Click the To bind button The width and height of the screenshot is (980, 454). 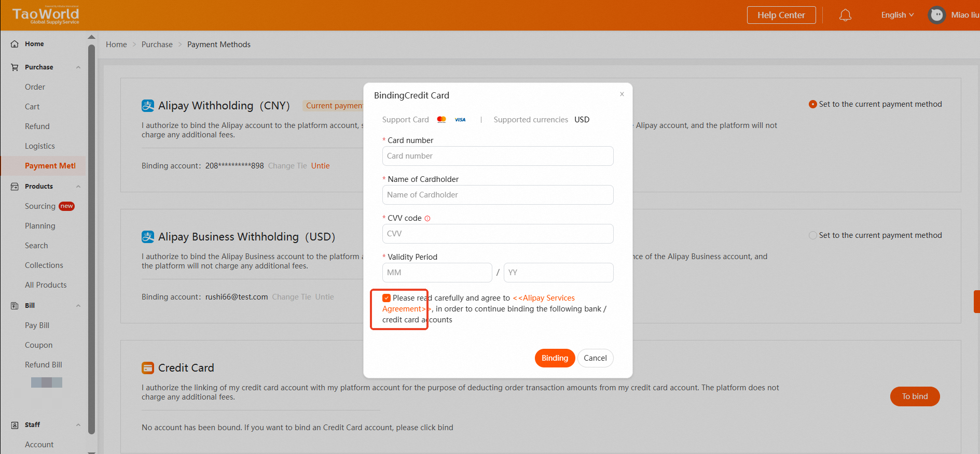click(x=915, y=396)
